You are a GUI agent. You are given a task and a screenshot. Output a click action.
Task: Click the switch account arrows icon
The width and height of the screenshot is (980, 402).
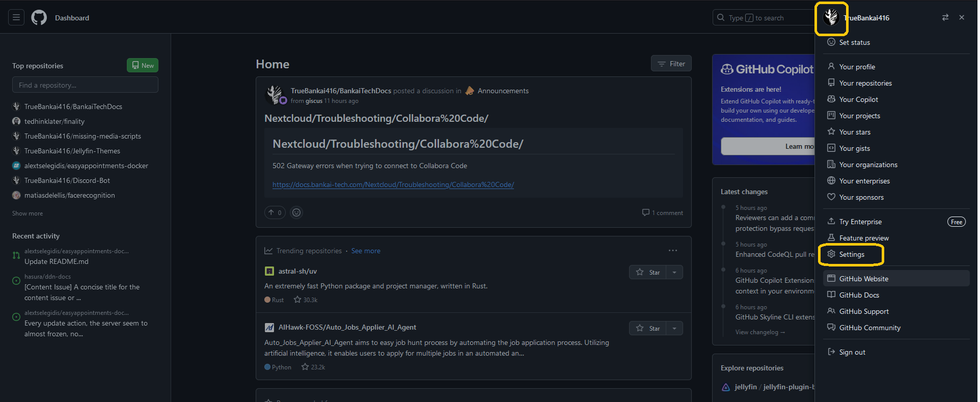pos(945,17)
